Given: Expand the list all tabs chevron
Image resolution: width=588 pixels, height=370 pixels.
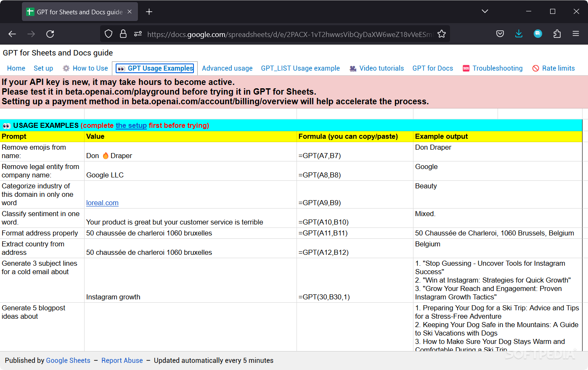Looking at the screenshot, I should click(x=485, y=11).
